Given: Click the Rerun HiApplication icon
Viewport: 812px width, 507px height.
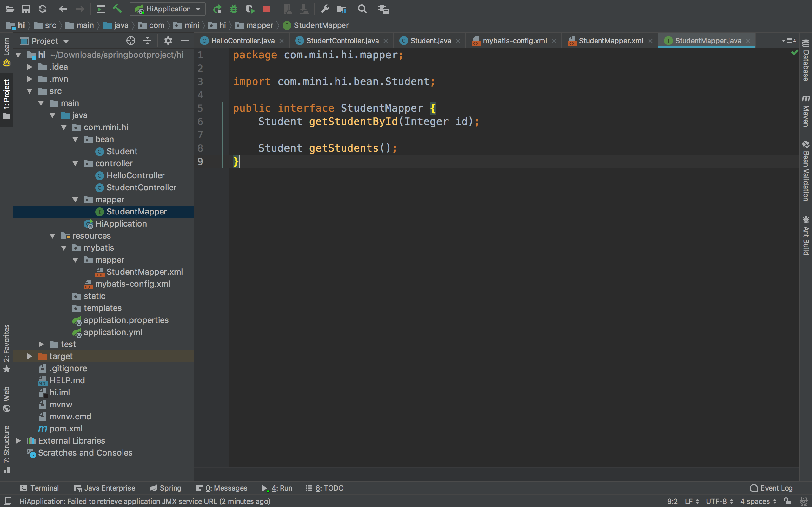Looking at the screenshot, I should (217, 9).
